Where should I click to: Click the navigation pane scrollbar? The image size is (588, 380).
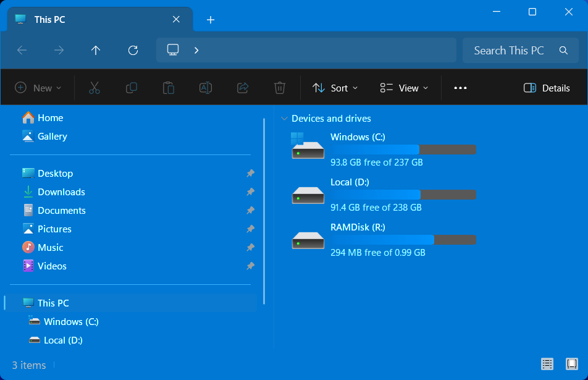pyautogui.click(x=264, y=211)
